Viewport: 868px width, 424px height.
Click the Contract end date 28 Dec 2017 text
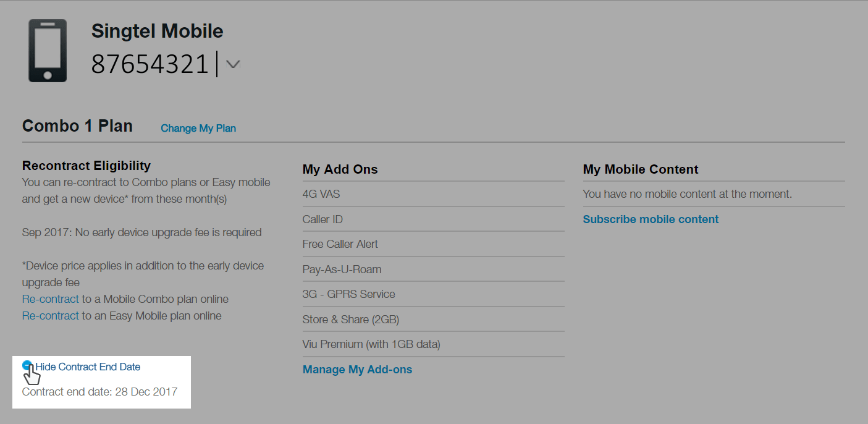click(x=99, y=392)
